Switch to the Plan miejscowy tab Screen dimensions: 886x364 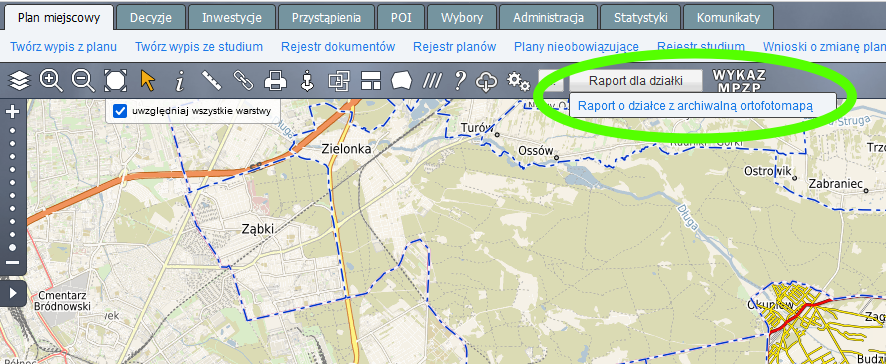pos(59,18)
